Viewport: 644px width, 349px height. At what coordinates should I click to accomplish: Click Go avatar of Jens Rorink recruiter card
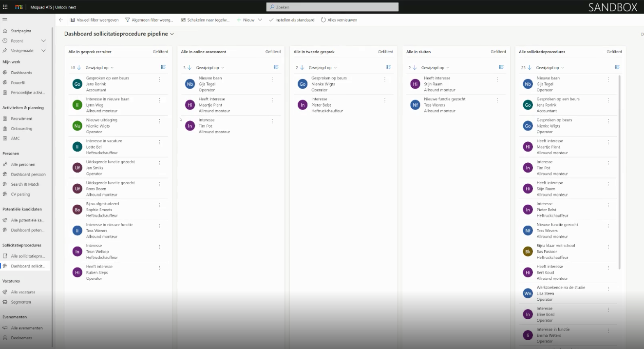click(x=77, y=84)
